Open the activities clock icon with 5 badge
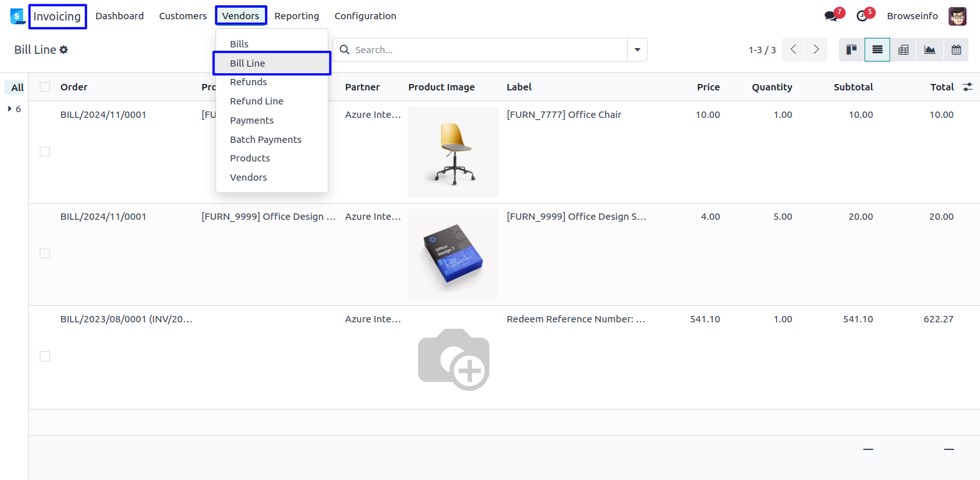Screen dimensions: 980x480 [862, 16]
